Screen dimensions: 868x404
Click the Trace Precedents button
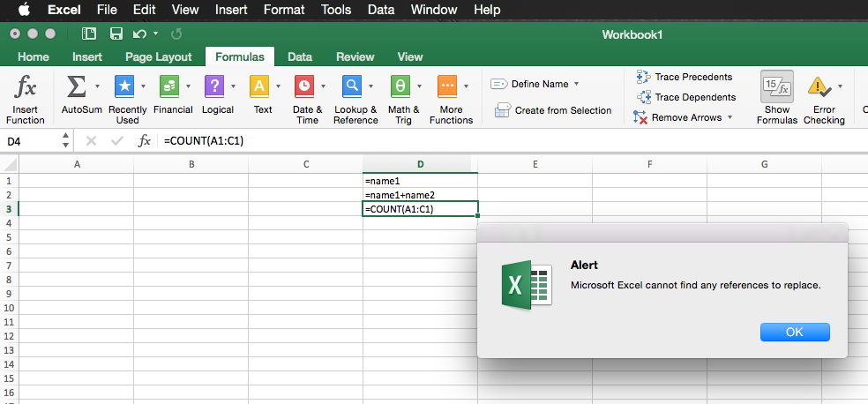pos(685,78)
